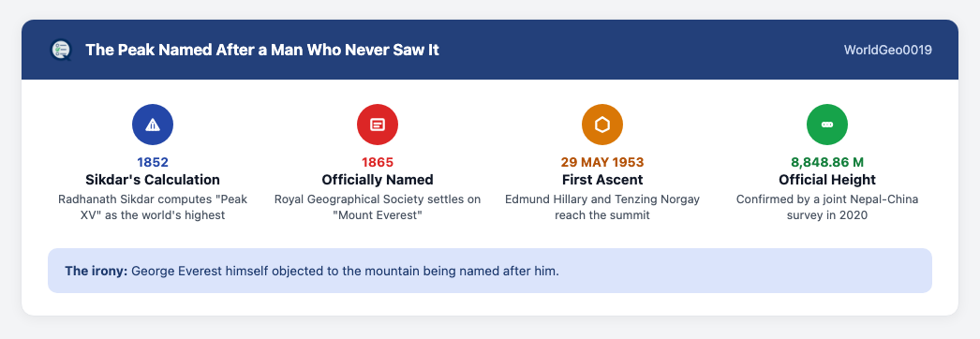
Task: Click the irony callout about George Everest
Action: pos(490,271)
